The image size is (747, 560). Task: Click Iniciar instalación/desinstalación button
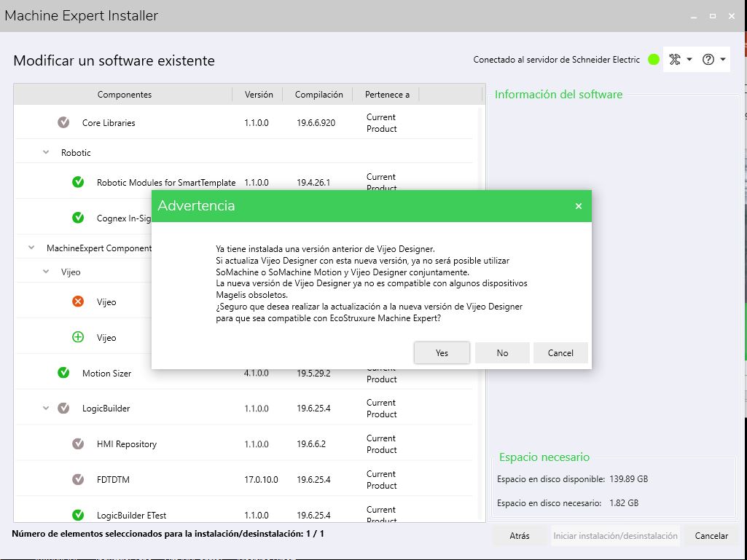click(x=615, y=536)
